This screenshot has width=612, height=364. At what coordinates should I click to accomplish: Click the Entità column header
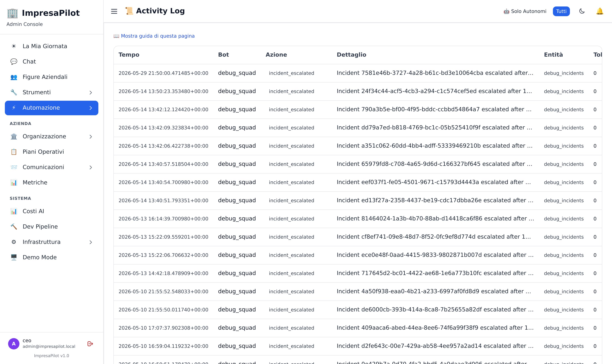click(553, 55)
